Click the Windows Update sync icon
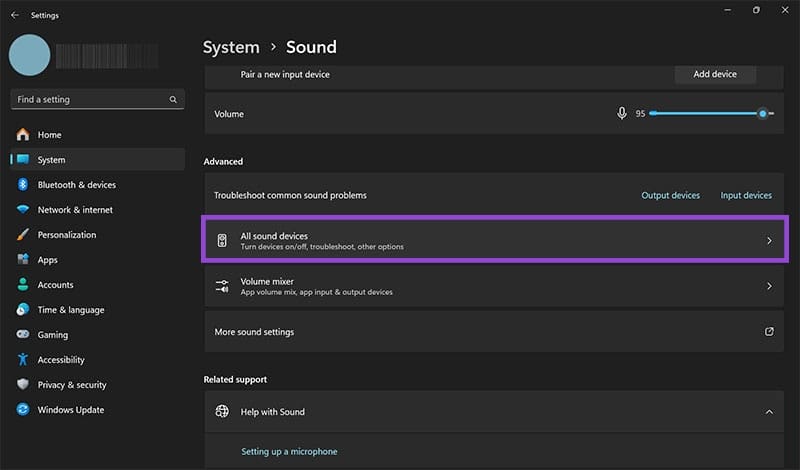The image size is (800, 470). [23, 409]
